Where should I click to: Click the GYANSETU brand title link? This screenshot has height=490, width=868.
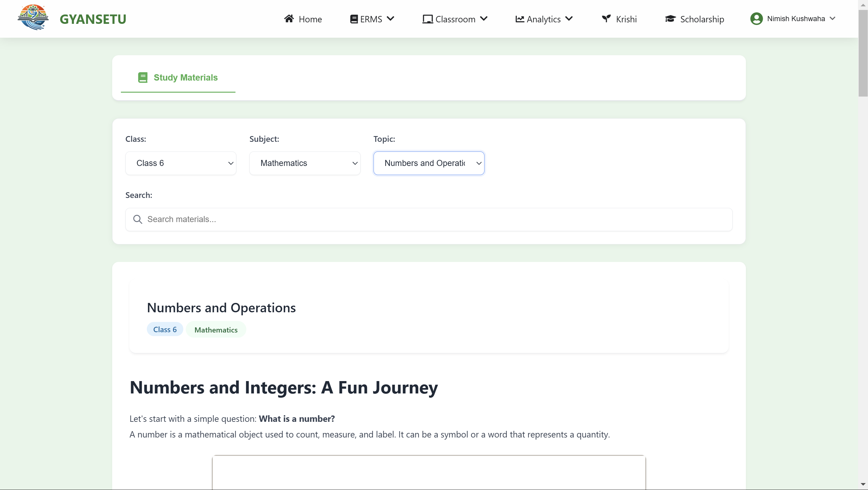click(93, 19)
